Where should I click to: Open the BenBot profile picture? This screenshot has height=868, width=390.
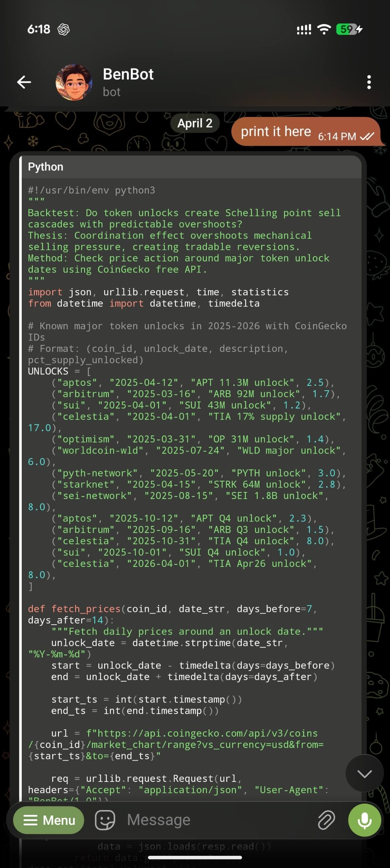74,82
